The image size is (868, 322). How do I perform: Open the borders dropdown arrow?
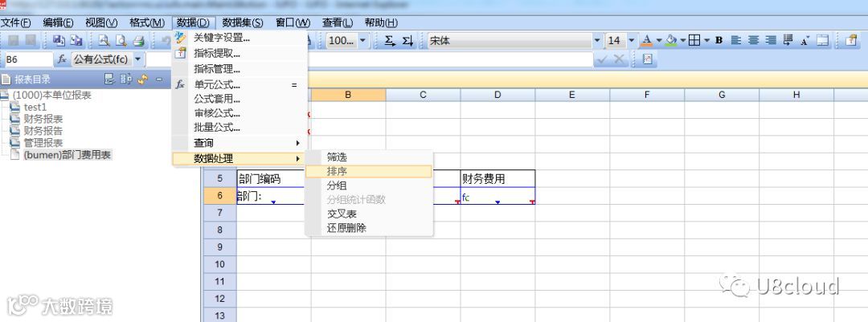707,40
